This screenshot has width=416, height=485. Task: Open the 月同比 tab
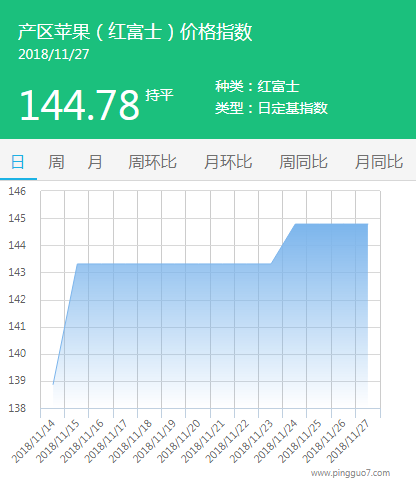pos(379,162)
